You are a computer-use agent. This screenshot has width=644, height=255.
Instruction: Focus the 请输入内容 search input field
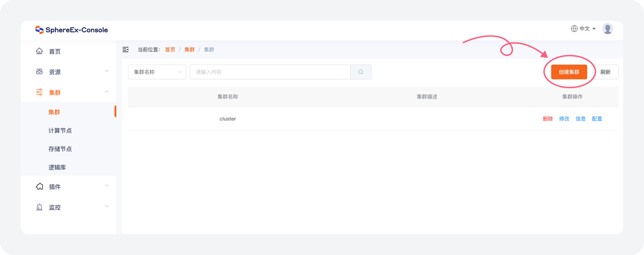[270, 72]
